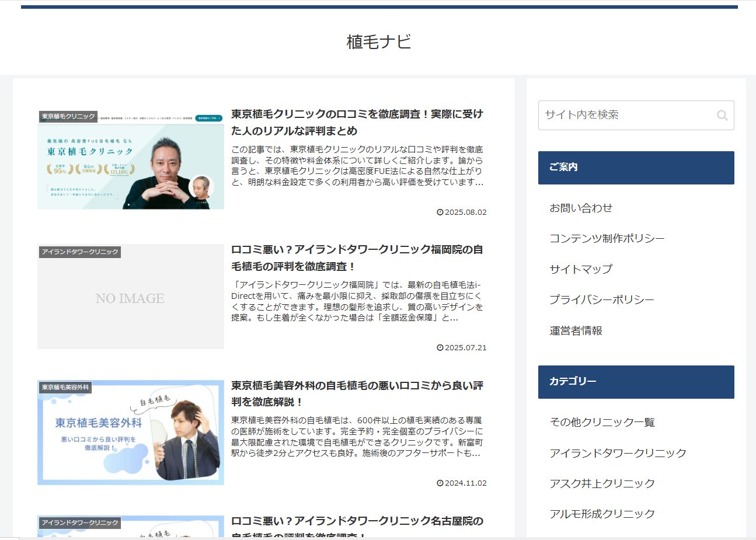Go to お問い合わせ page
The height and width of the screenshot is (540, 756).
581,208
